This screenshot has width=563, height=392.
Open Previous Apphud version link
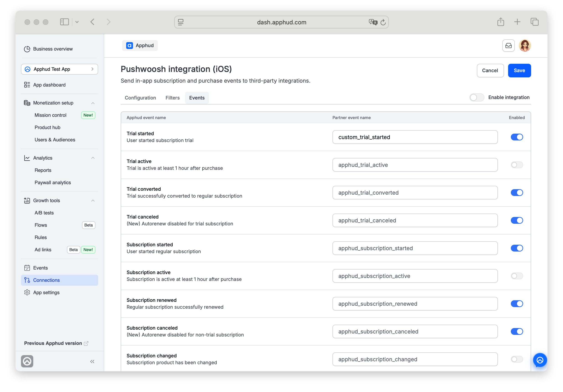(x=56, y=343)
